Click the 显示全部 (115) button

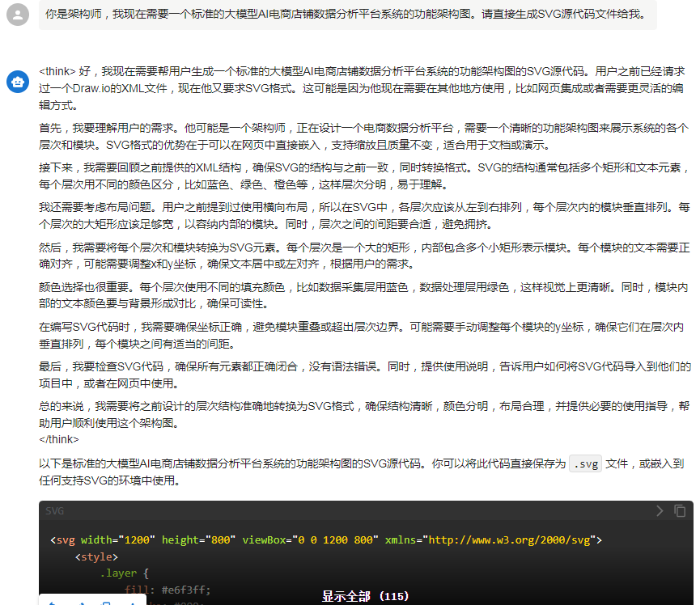(x=365, y=596)
